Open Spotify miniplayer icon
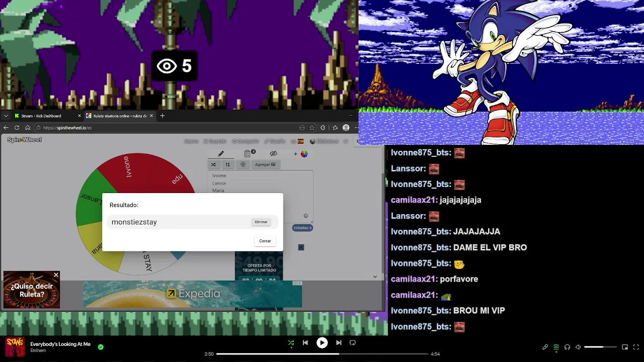 (x=625, y=347)
